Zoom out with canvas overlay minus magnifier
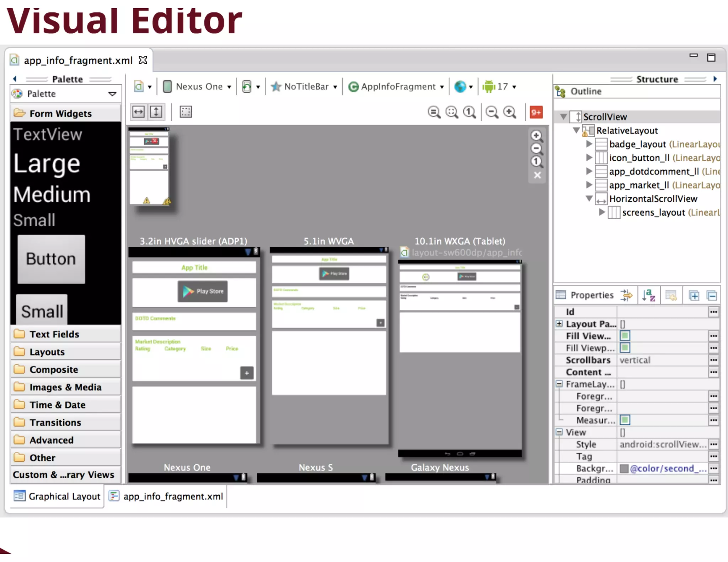 tap(536, 148)
